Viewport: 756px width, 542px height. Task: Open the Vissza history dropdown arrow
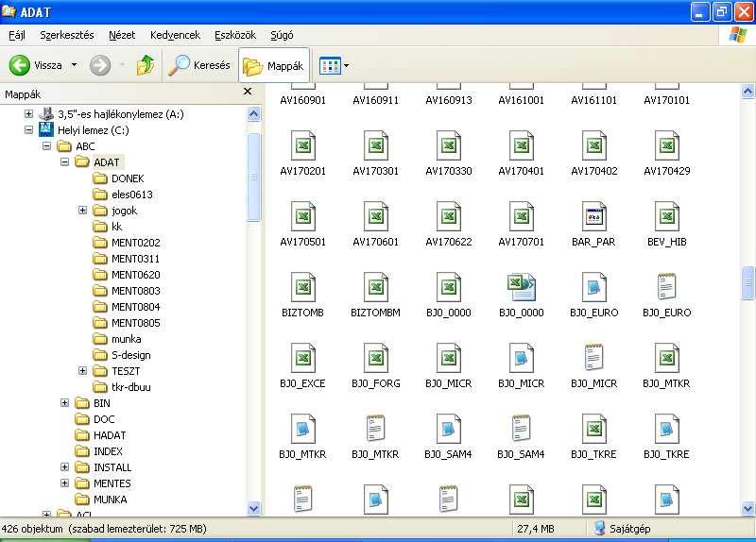click(75, 64)
